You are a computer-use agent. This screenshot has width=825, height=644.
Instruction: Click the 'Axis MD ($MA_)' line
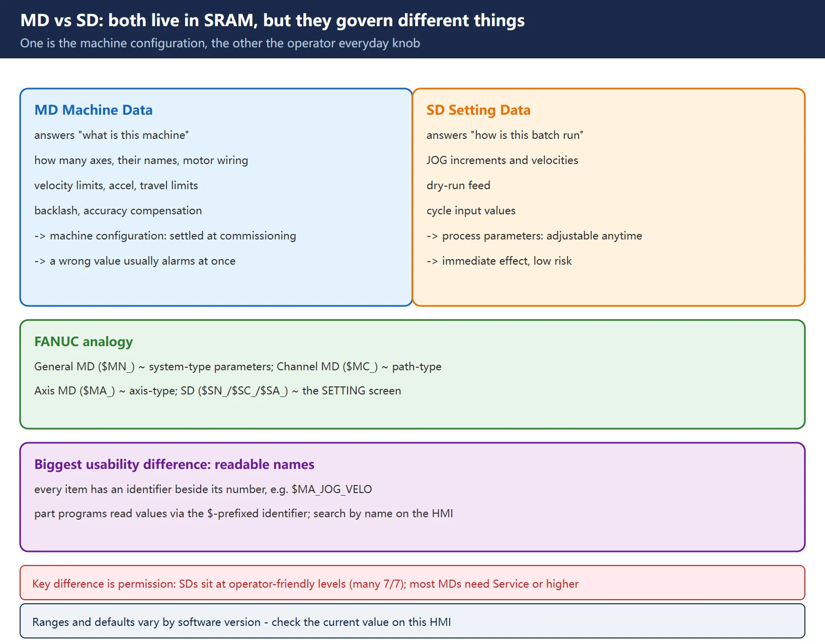[x=218, y=391]
